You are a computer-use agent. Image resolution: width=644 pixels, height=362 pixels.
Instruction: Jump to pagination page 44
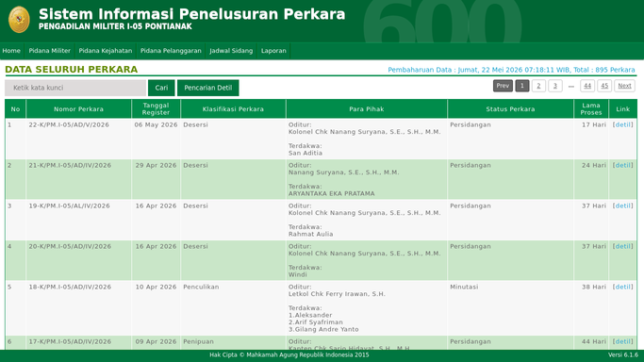[x=587, y=86]
